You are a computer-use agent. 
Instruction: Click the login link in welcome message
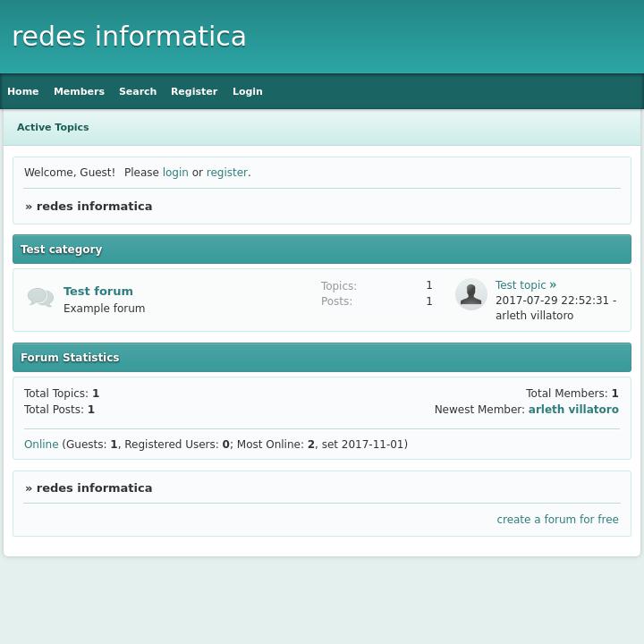(175, 173)
